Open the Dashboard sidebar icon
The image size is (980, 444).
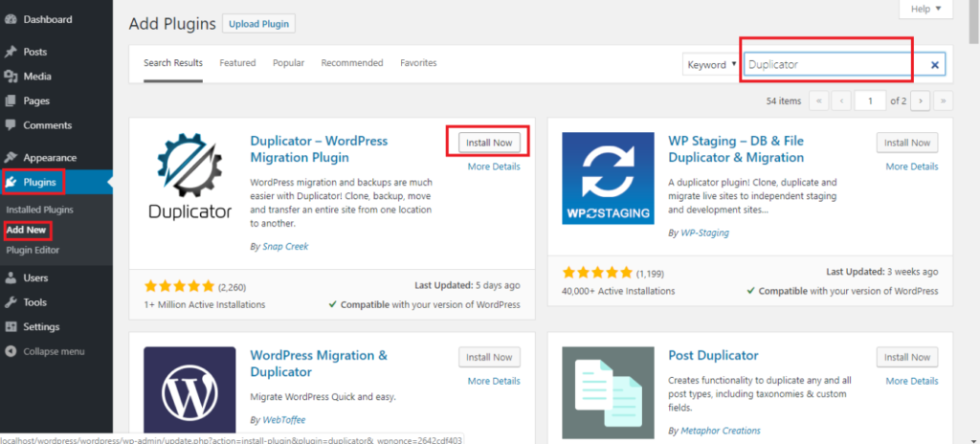(x=10, y=19)
